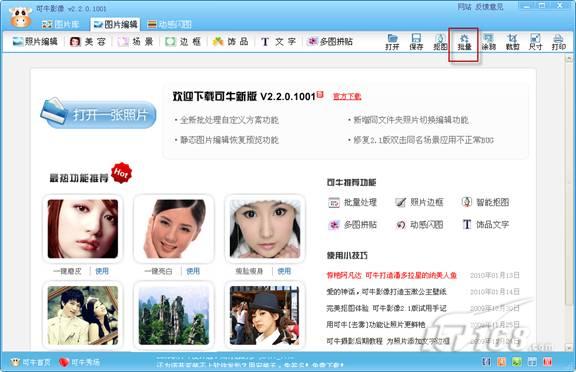Open the 可牛摄影后期教程 tip article
The width and height of the screenshot is (576, 372).
tap(388, 341)
